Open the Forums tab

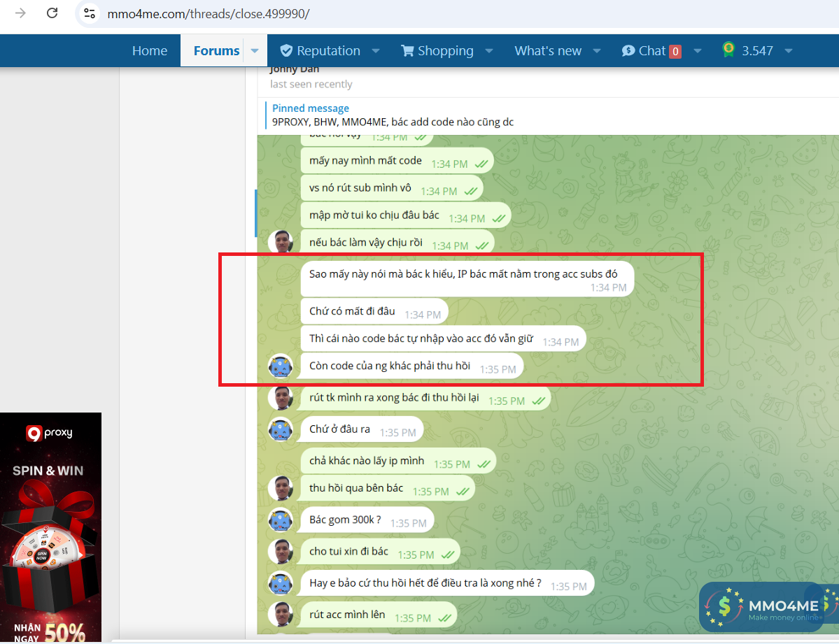click(x=216, y=51)
